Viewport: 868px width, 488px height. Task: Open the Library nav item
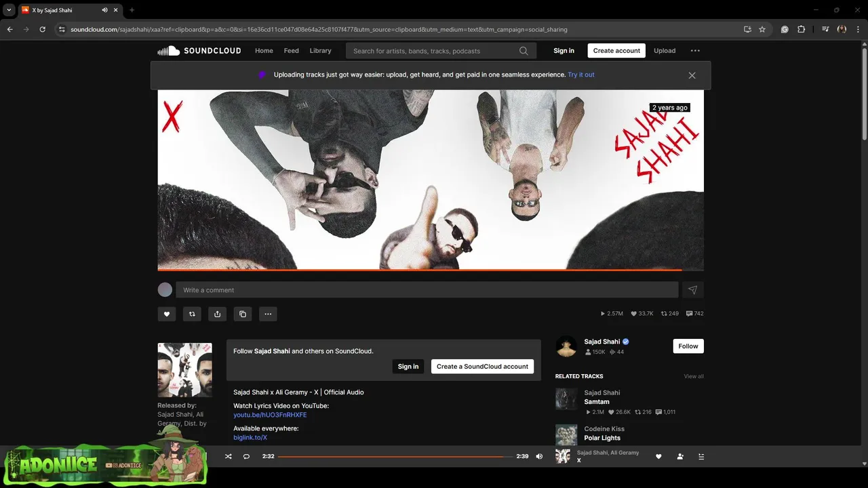[321, 51]
